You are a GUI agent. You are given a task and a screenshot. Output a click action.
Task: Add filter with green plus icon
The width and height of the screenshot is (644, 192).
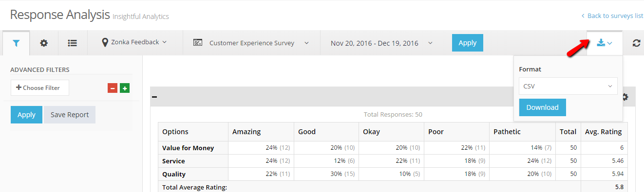125,88
